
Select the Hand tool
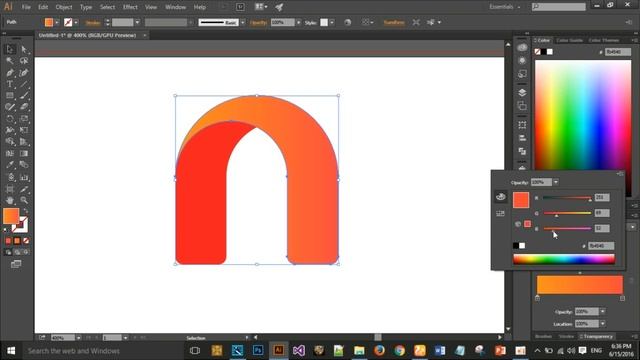[10, 200]
